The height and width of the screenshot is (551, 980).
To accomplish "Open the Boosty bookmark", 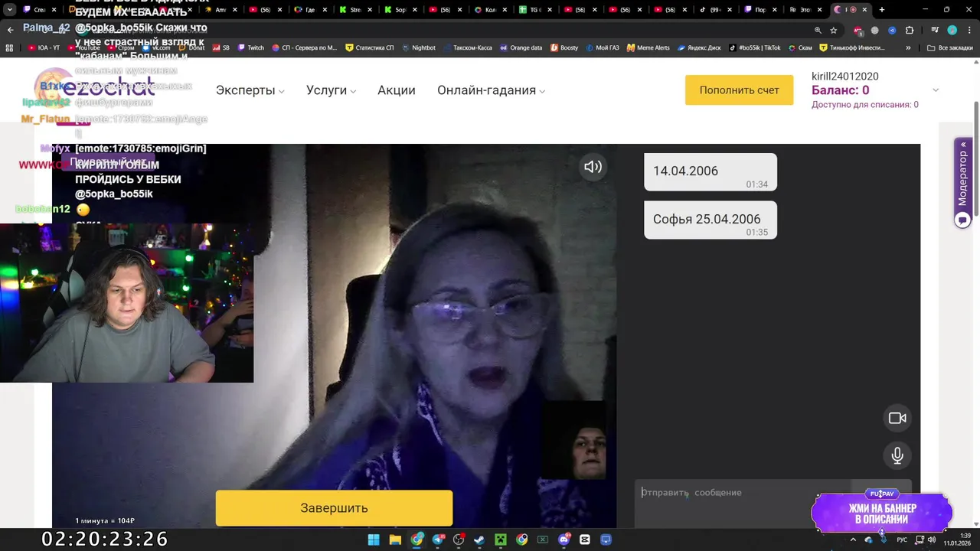I will [x=564, y=47].
